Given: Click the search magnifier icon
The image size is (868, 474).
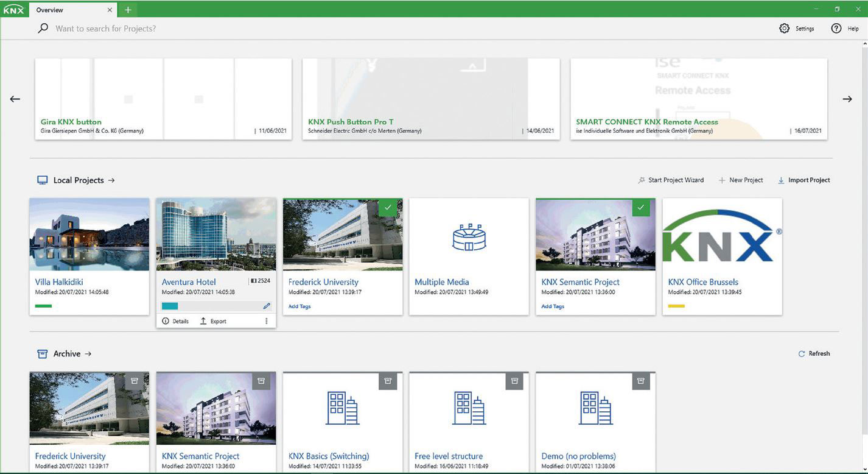Looking at the screenshot, I should coord(43,28).
